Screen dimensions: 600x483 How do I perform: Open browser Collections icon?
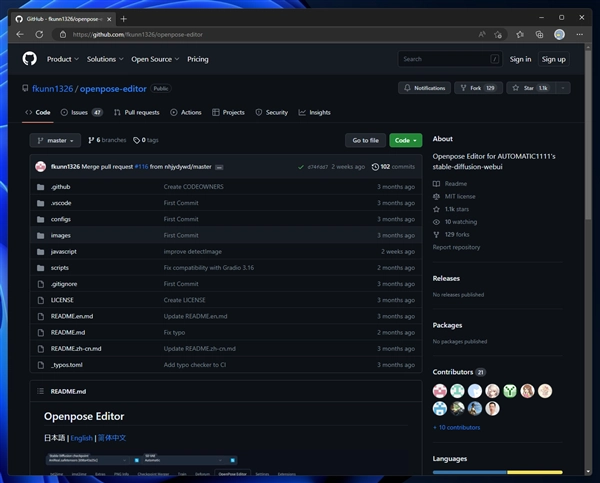tap(539, 34)
